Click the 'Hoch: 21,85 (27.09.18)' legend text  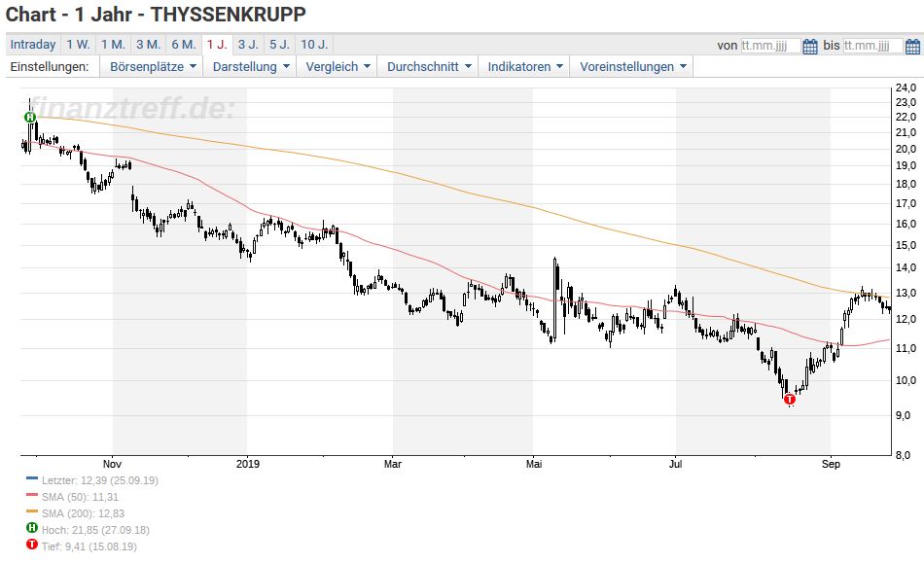click(95, 530)
